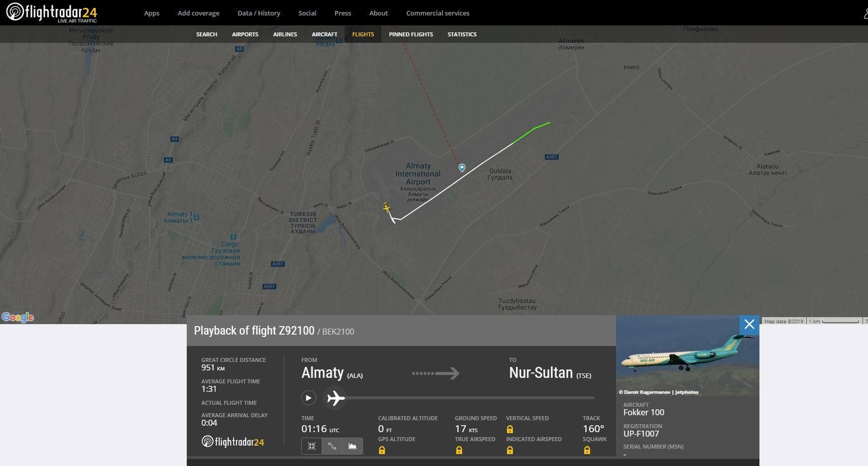
Task: Switch to the AIRCRAFT tab
Action: click(324, 34)
